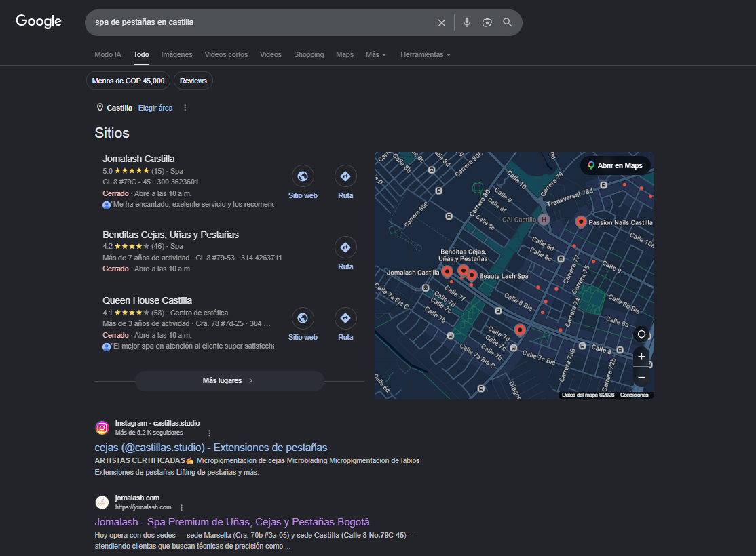This screenshot has width=756, height=556.
Task: Expand the Herramientas dropdown
Action: coord(426,54)
